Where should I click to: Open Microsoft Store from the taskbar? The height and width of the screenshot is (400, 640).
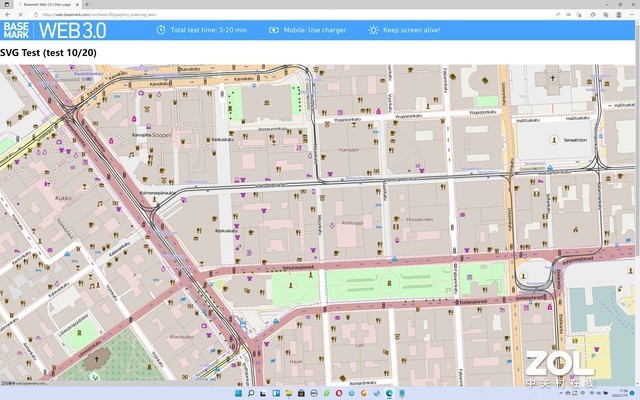[301, 393]
